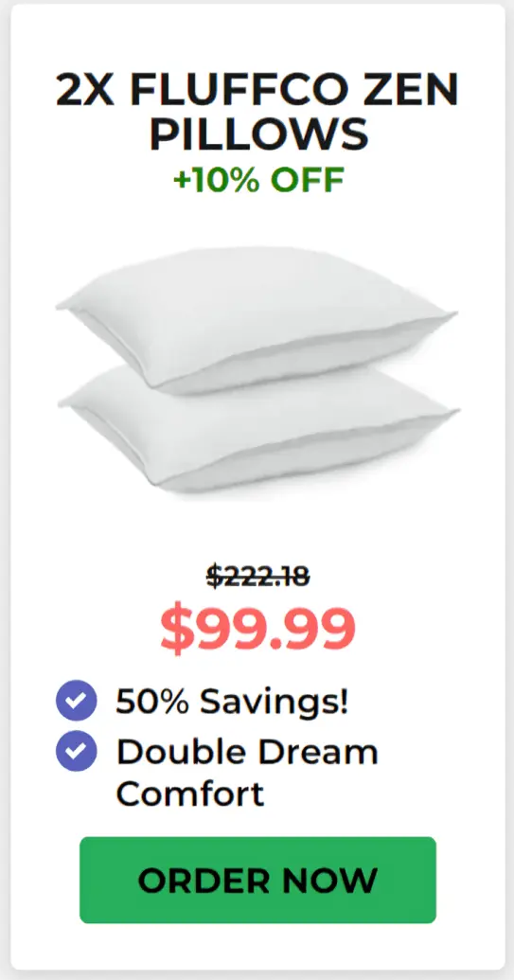Click the green ORDER NOW button
Image resolution: width=514 pixels, height=980 pixels.
click(x=257, y=880)
